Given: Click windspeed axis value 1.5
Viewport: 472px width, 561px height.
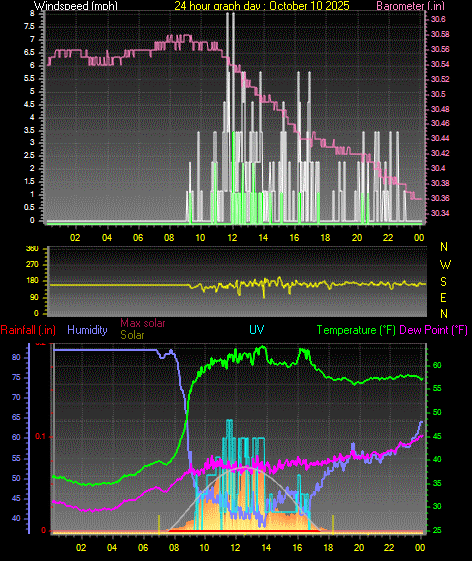Looking at the screenshot, I should point(29,181).
